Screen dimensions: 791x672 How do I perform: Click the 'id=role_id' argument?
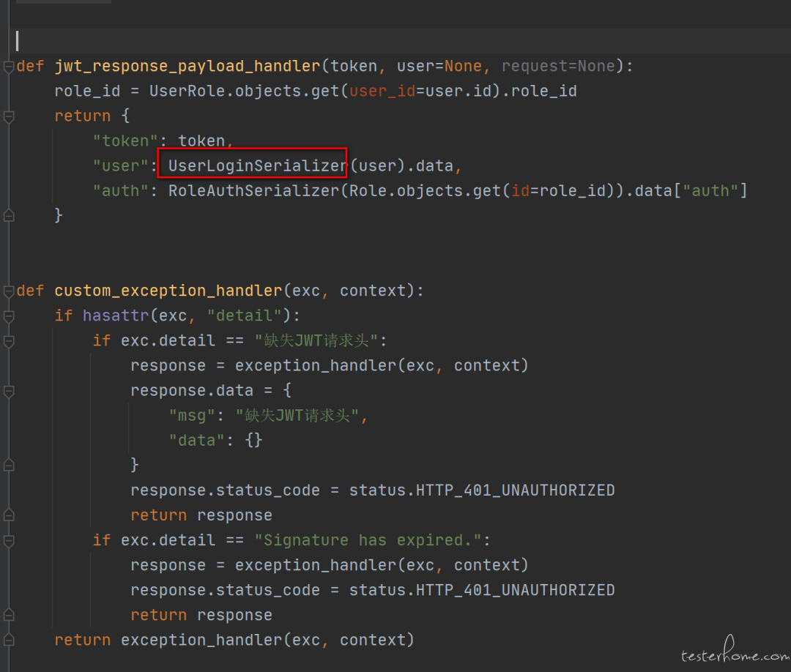click(x=558, y=191)
